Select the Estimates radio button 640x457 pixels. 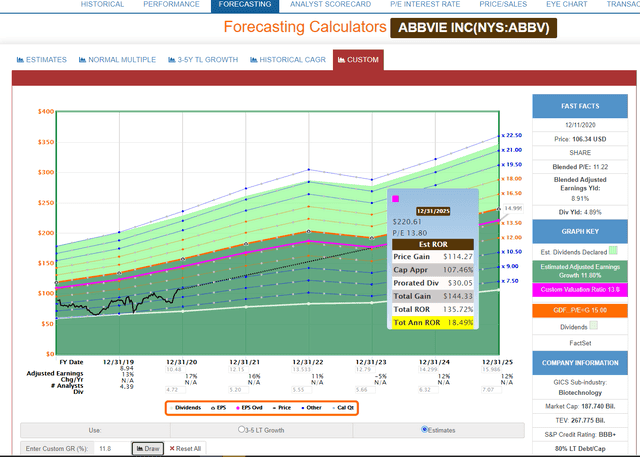click(424, 429)
